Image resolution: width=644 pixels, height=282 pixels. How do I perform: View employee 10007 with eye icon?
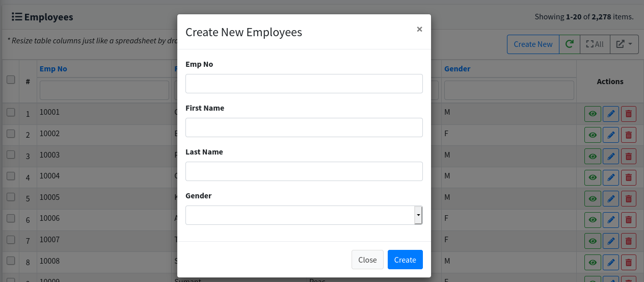(593, 241)
